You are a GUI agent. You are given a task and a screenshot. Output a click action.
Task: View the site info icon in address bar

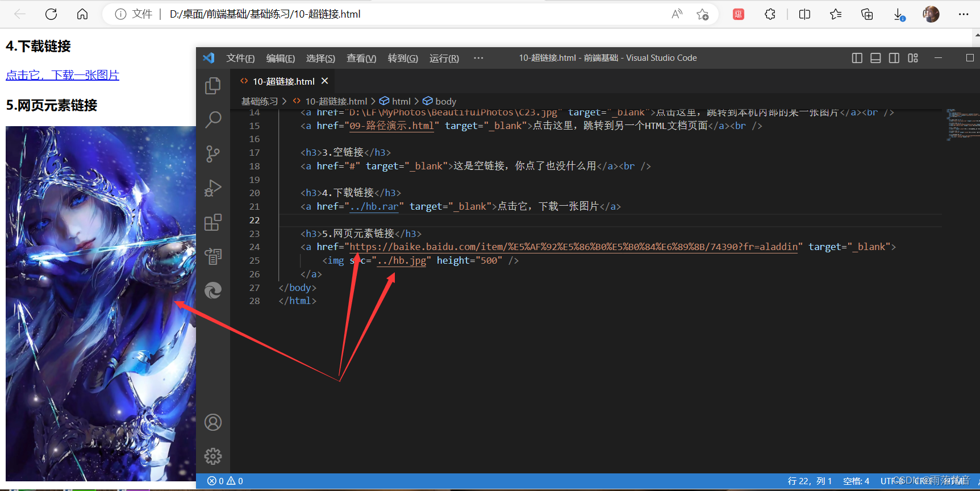coord(120,14)
